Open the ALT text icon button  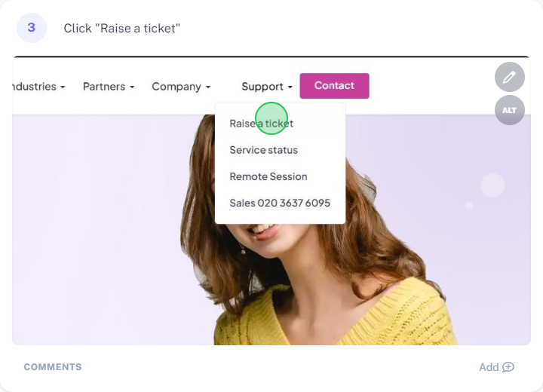click(510, 110)
